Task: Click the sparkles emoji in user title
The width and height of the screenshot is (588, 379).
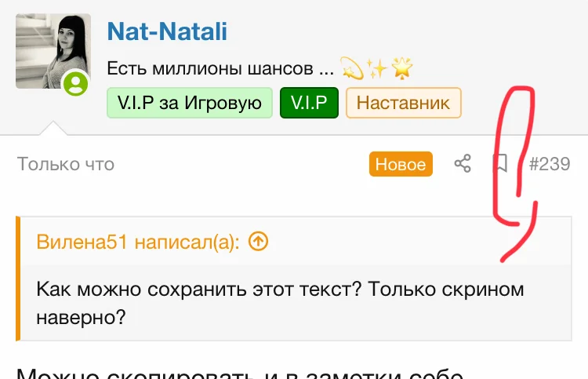Action: [377, 70]
